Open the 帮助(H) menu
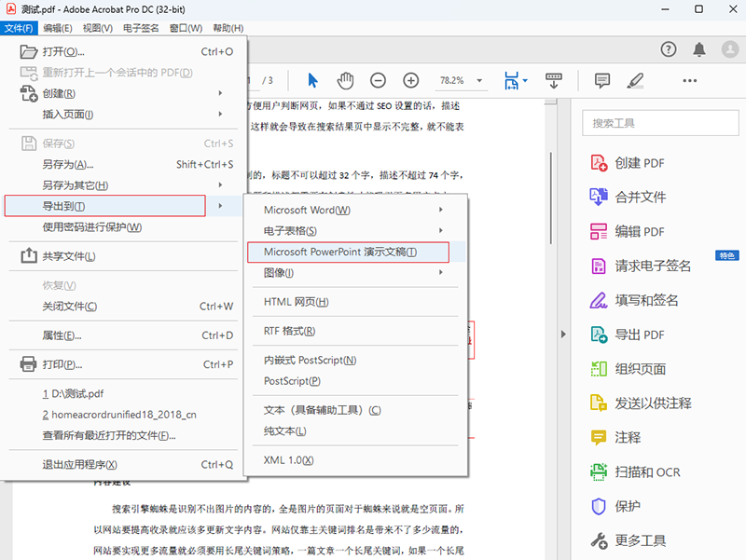 [228, 28]
